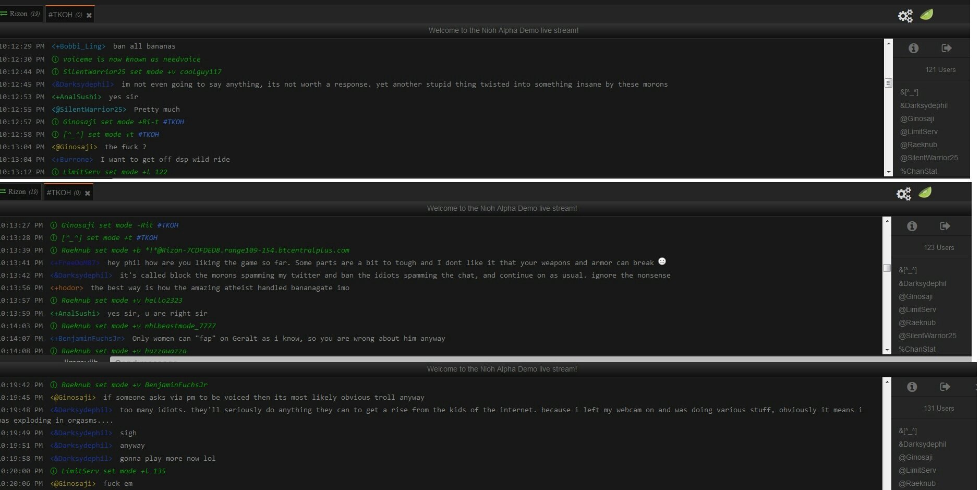The width and height of the screenshot is (980, 490).
Task: Click the leave channel icon above 131 Users
Action: (945, 387)
